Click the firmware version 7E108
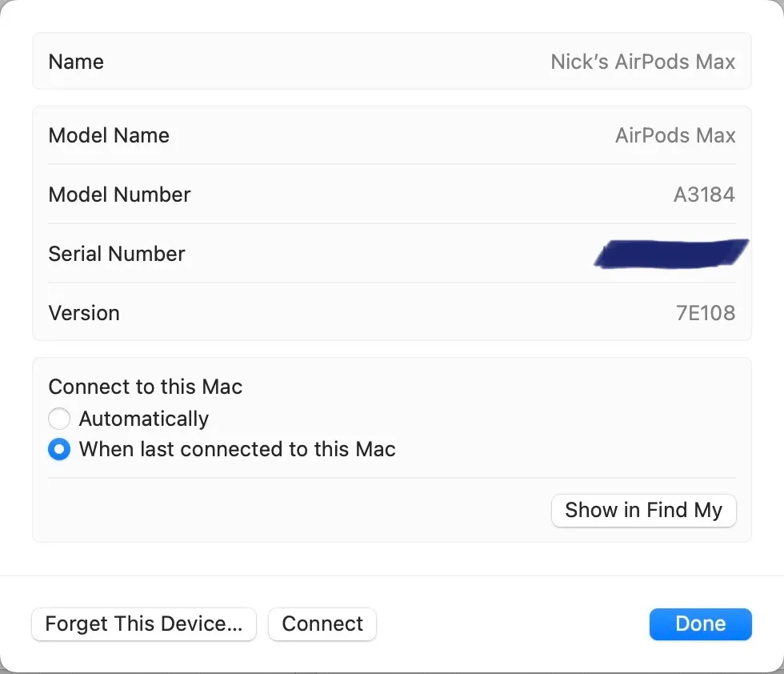Screen dimensions: 784x674 [x=706, y=313]
